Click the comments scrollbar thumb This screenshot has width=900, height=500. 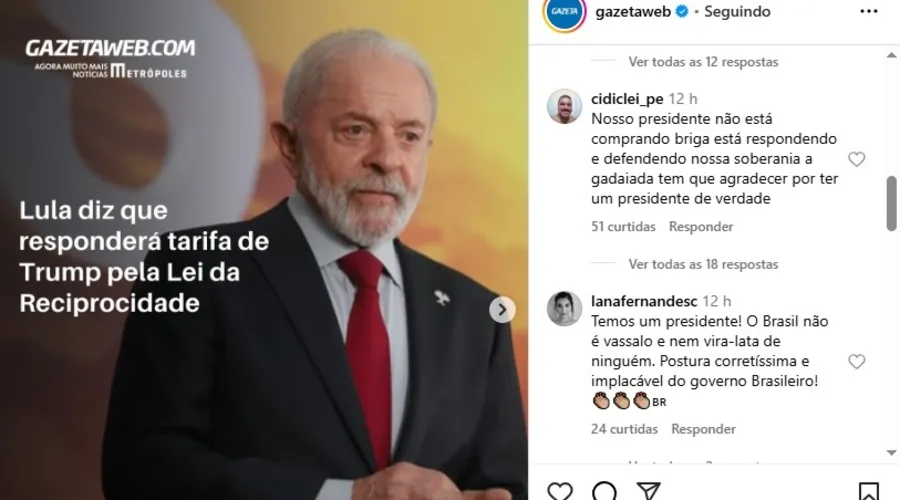tap(891, 203)
